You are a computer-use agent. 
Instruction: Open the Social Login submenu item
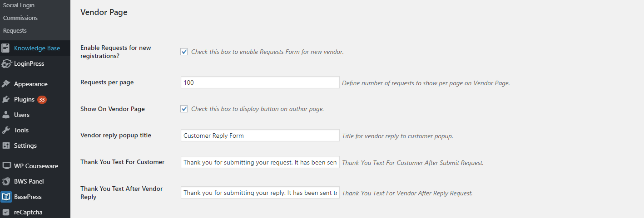[19, 5]
